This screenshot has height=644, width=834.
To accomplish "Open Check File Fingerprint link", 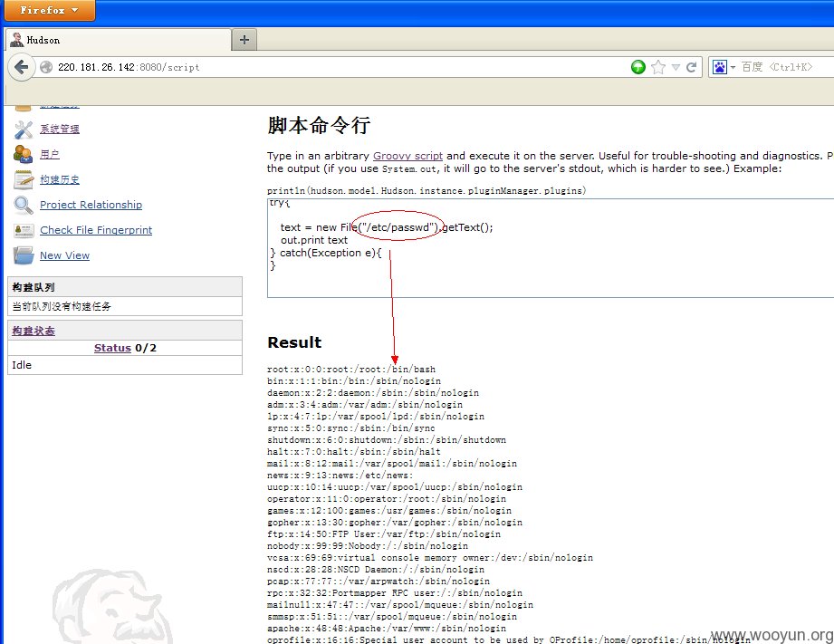I will 96,230.
